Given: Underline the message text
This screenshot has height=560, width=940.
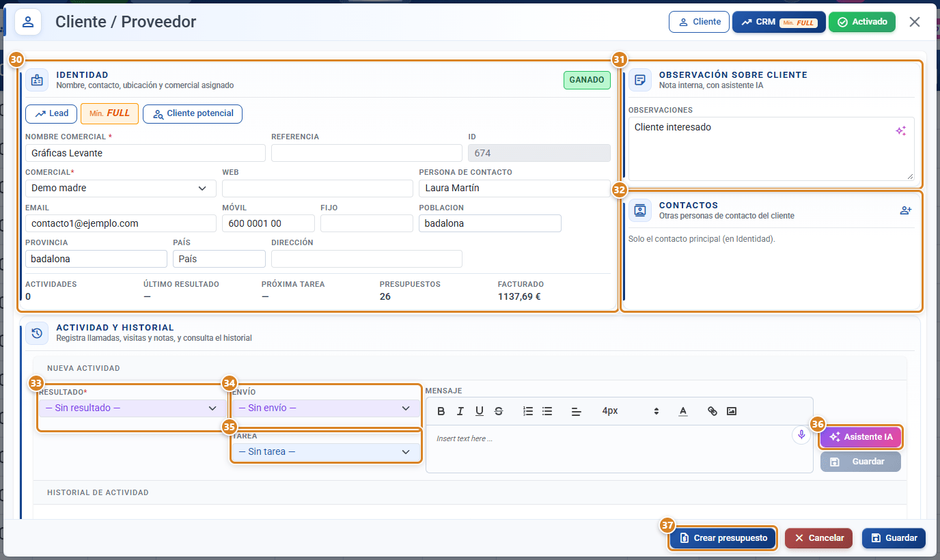Looking at the screenshot, I should [479, 411].
